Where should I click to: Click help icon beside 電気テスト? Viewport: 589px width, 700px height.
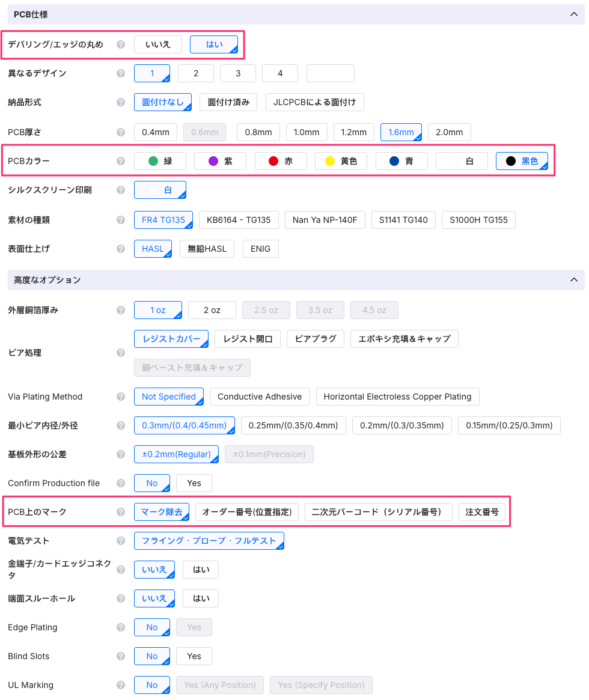click(x=121, y=541)
